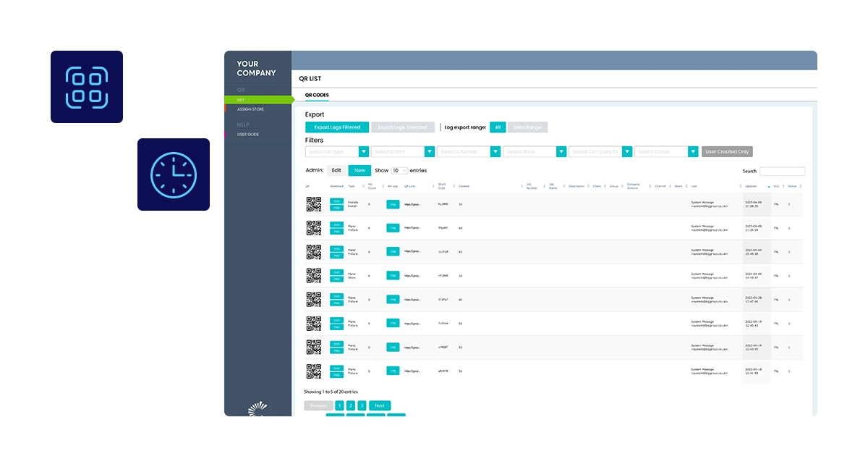The width and height of the screenshot is (868, 467).
Task: Sort table by Content column
Action: coord(464,186)
